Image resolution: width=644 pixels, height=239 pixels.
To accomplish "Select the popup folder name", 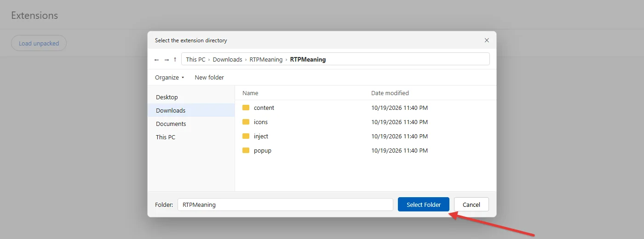I will coord(263,150).
